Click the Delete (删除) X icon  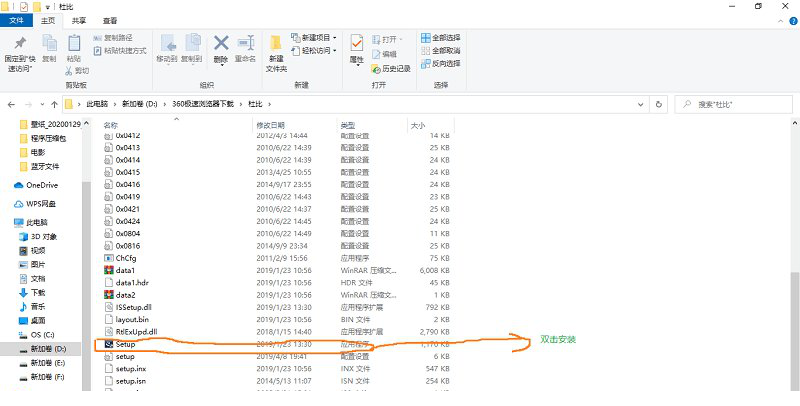[221, 43]
